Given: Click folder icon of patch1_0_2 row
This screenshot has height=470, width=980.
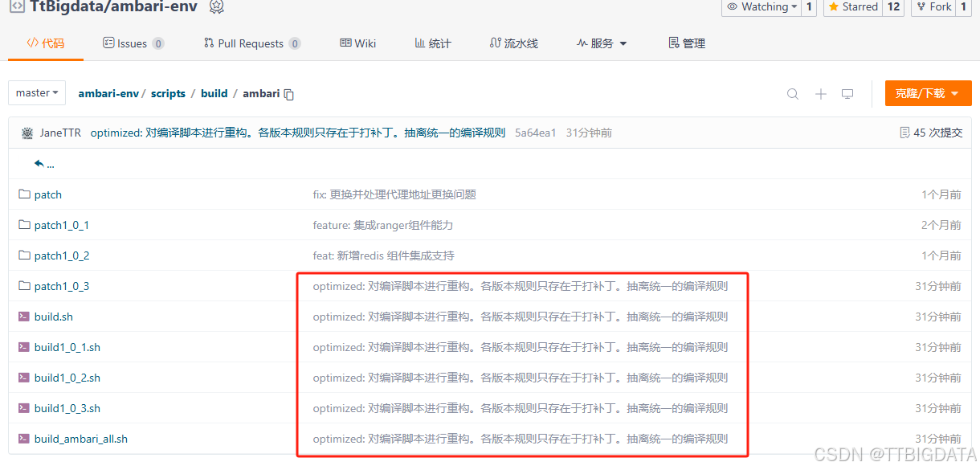Looking at the screenshot, I should coord(24,255).
